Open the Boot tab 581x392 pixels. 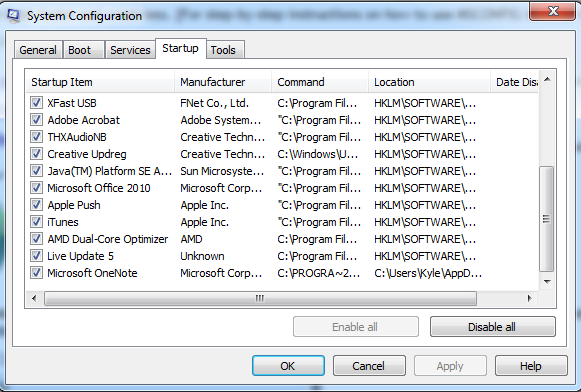[83, 50]
